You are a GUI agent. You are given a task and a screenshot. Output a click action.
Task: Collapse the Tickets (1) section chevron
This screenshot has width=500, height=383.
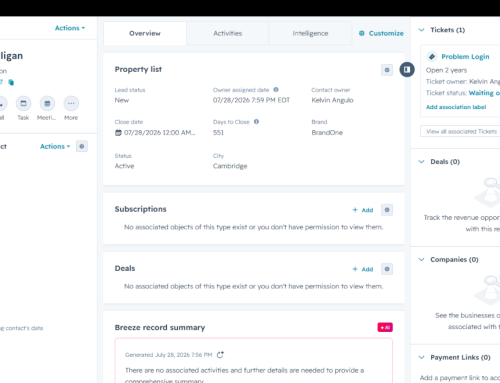[x=421, y=30]
